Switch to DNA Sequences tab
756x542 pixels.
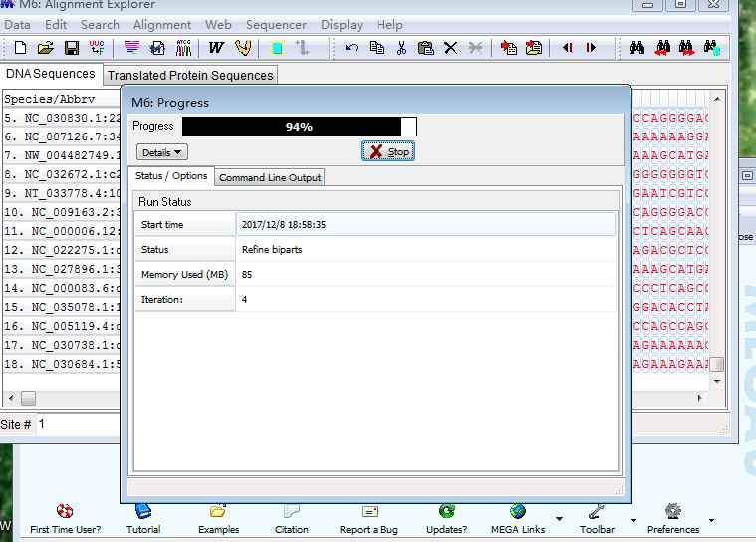[51, 74]
